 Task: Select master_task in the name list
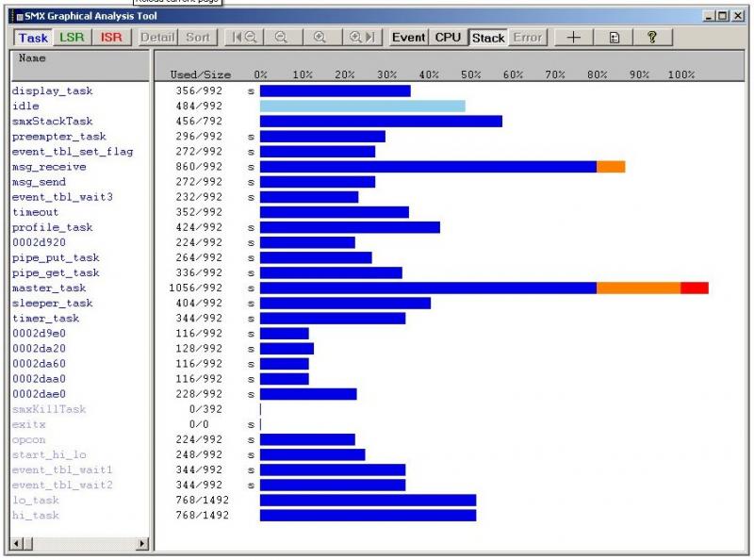49,288
